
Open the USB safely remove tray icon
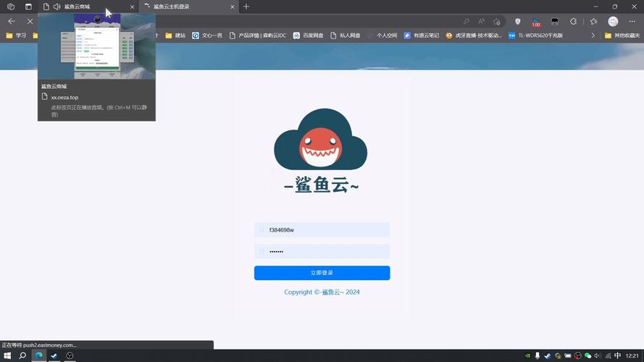(538, 355)
